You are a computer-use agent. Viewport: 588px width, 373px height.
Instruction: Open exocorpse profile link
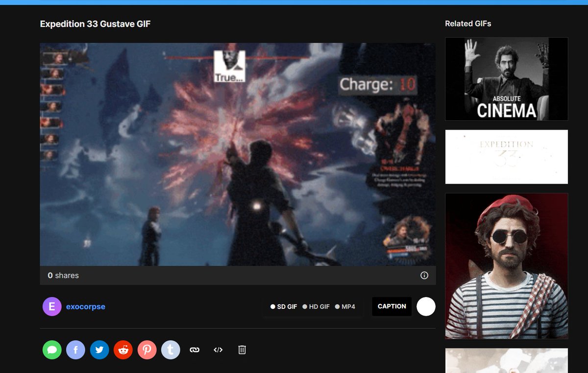86,307
